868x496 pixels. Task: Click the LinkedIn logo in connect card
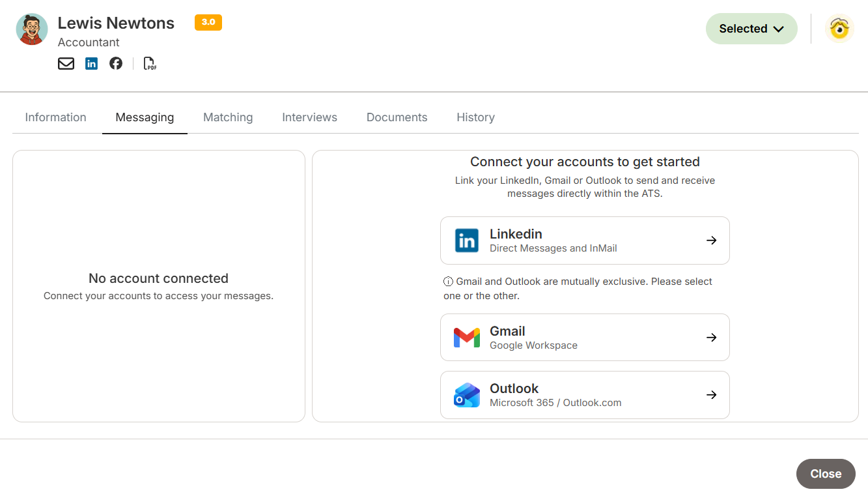tap(467, 241)
